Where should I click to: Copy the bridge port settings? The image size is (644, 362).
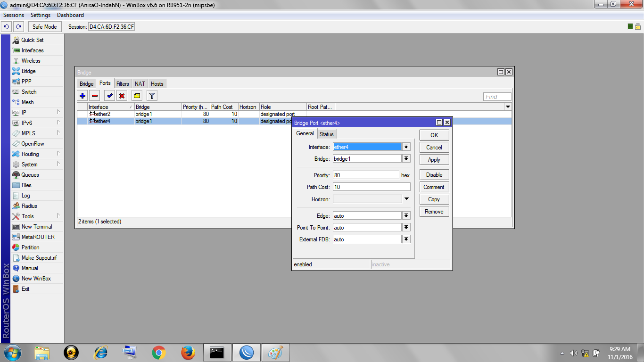[433, 199]
